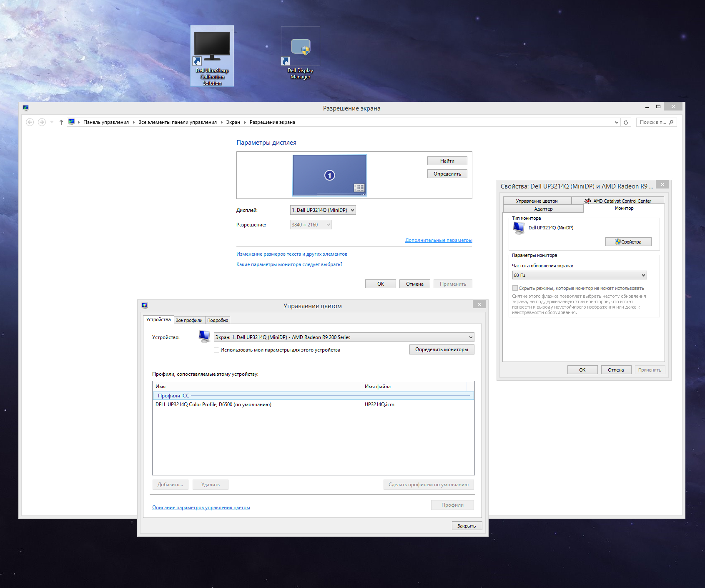
Task: Click the Профили button
Action: pyautogui.click(x=452, y=505)
